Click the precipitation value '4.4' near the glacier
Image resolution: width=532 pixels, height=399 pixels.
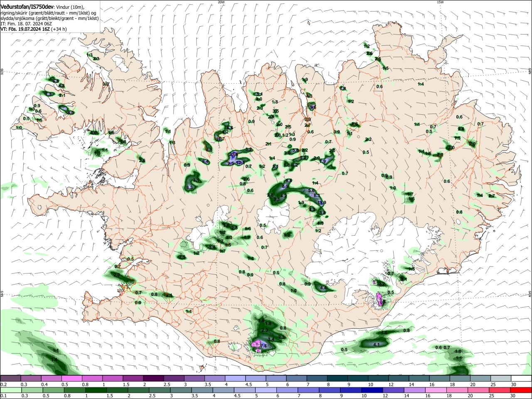pyautogui.click(x=324, y=288)
